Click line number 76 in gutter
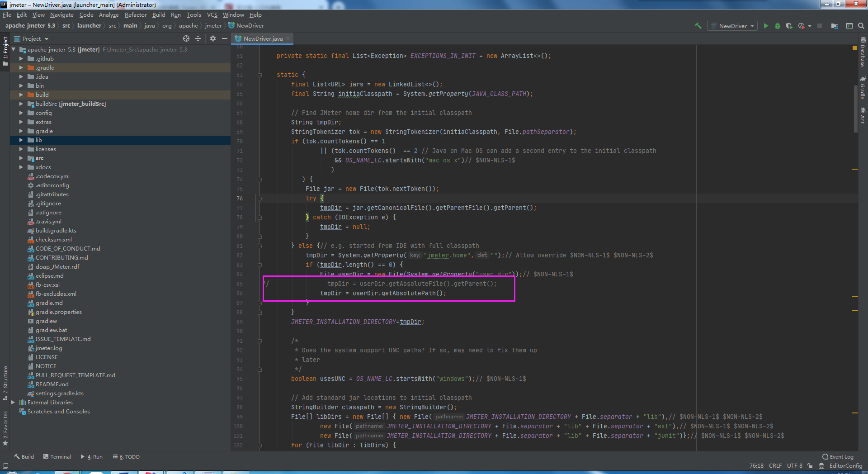Screen dimensions: 868x474 [239, 199]
